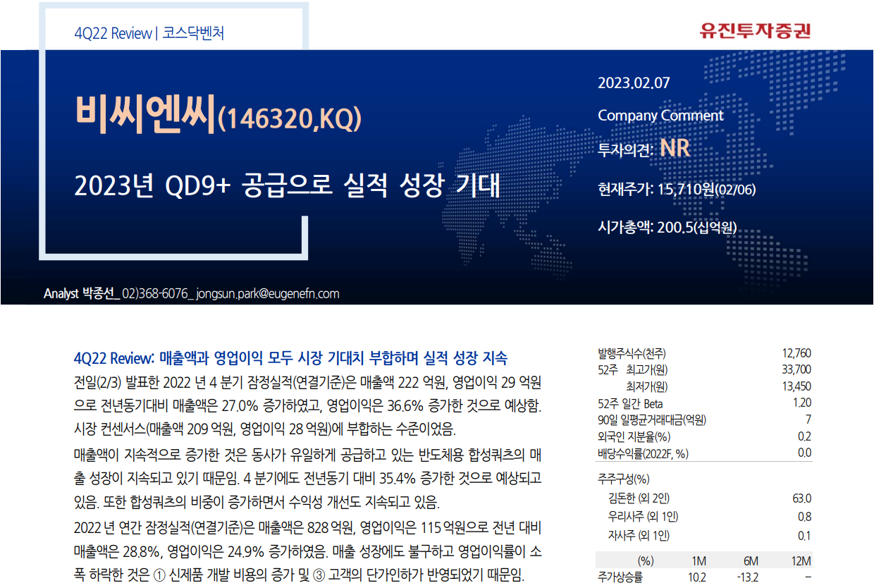Click the shareholder row '우리사주 (외 1인)'
The image size is (874, 588).
pyautogui.click(x=643, y=517)
